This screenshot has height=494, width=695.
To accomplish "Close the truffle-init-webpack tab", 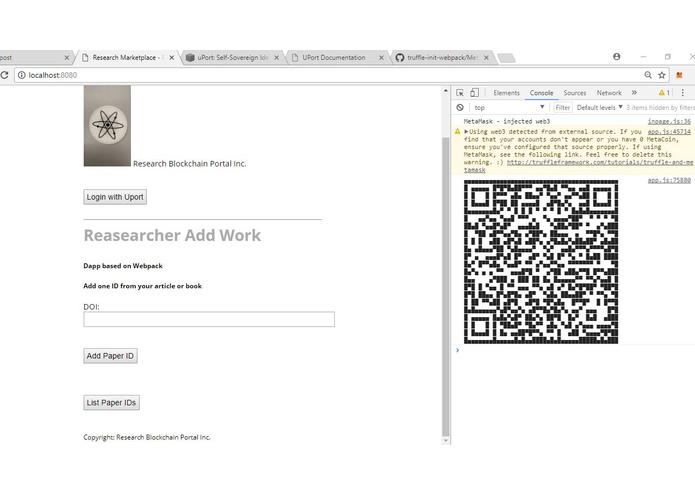I will click(486, 58).
